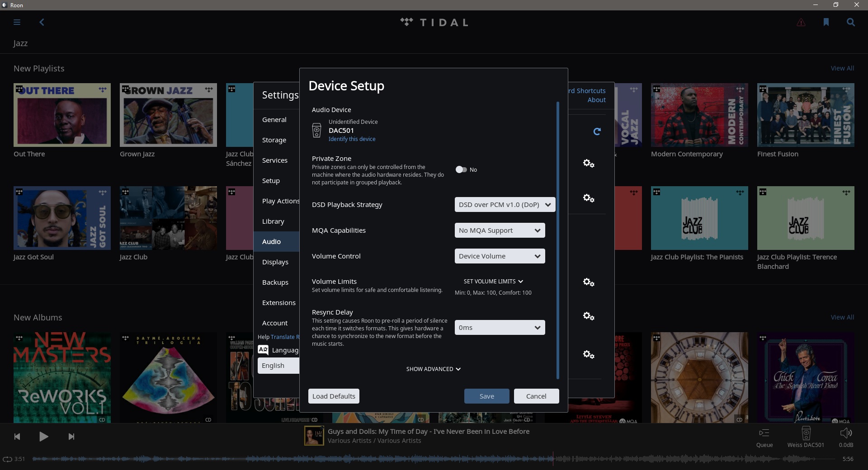Viewport: 868px width, 470px height.
Task: Select Storage in Settings sidebar
Action: click(x=276, y=140)
